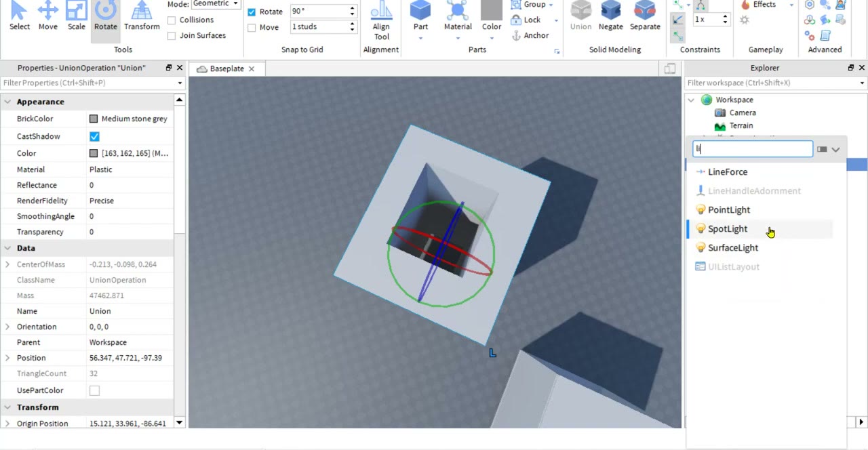
Task: Click the Anchor tool
Action: tap(530, 35)
